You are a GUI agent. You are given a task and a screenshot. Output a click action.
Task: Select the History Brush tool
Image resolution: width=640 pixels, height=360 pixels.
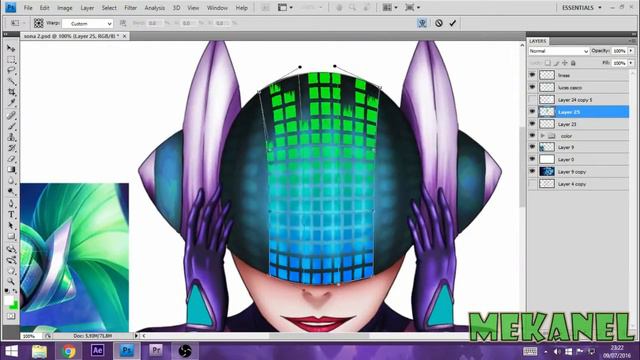[x=11, y=148]
